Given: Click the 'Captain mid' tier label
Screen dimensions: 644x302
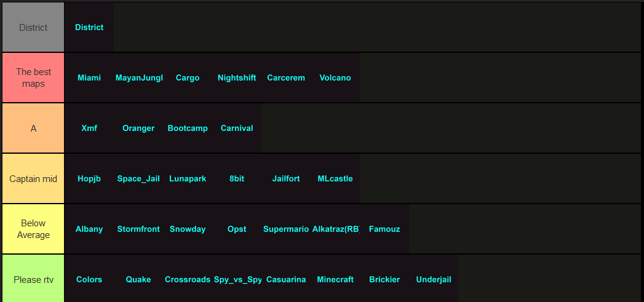Looking at the screenshot, I should coord(33,178).
